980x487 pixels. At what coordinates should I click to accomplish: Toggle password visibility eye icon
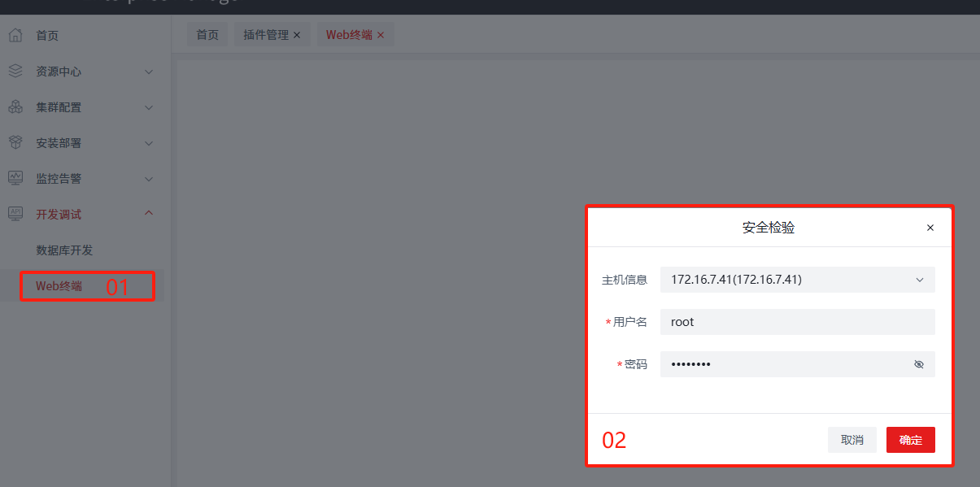click(919, 364)
